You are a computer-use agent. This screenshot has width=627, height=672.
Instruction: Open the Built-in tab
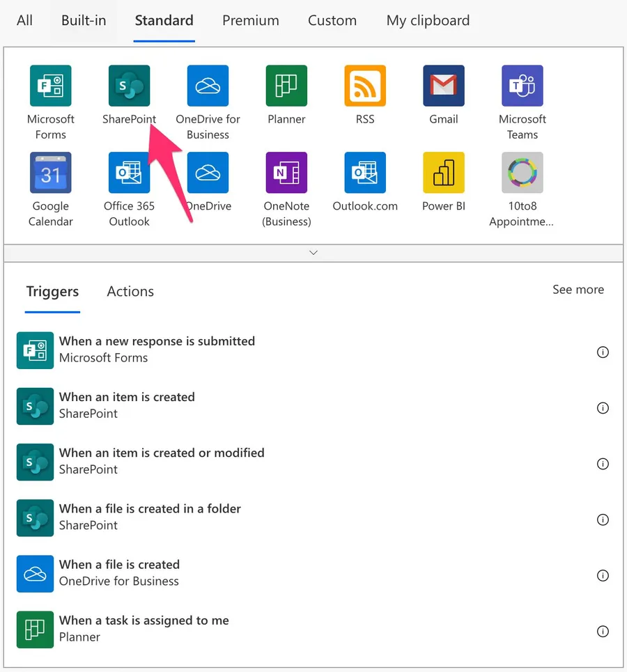tap(84, 21)
